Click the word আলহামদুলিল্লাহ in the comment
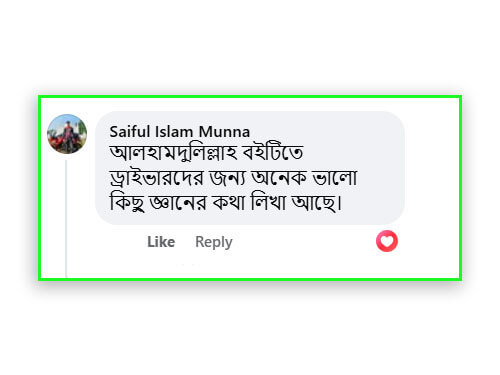Screen dimensions: 500x375 point(173,154)
